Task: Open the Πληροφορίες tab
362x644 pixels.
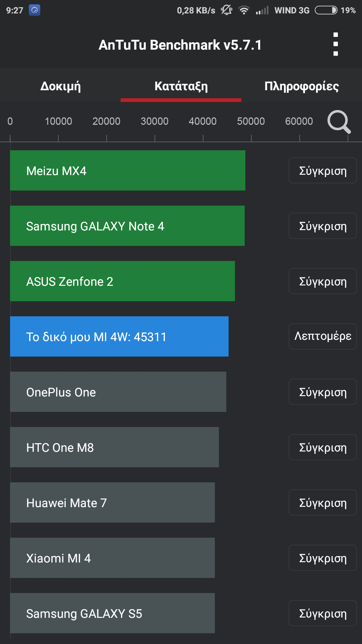Action: coord(301,86)
